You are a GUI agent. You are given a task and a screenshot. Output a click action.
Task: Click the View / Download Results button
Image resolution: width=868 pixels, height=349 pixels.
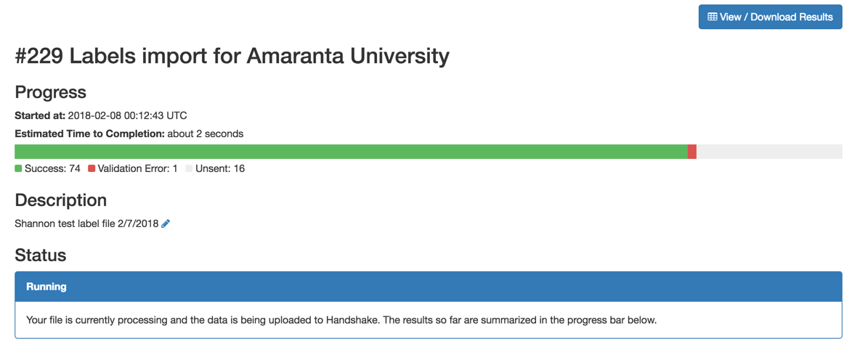770,17
